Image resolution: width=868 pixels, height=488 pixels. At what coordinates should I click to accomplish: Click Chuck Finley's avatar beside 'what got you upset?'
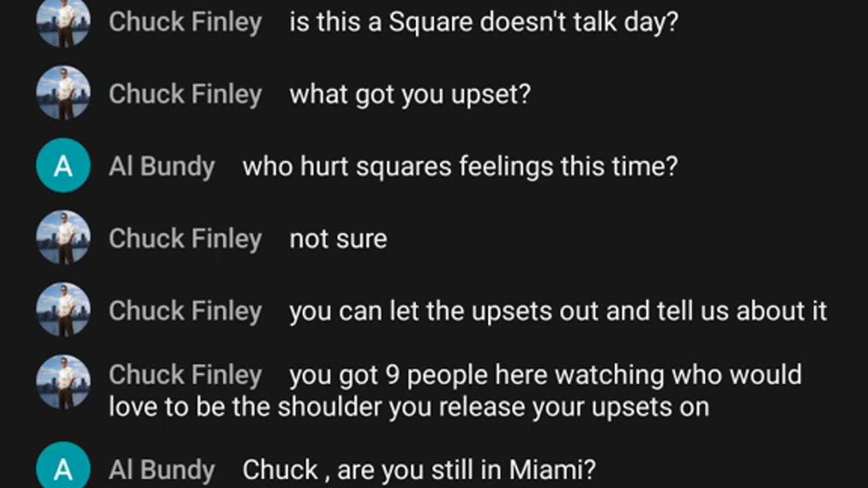tap(63, 93)
